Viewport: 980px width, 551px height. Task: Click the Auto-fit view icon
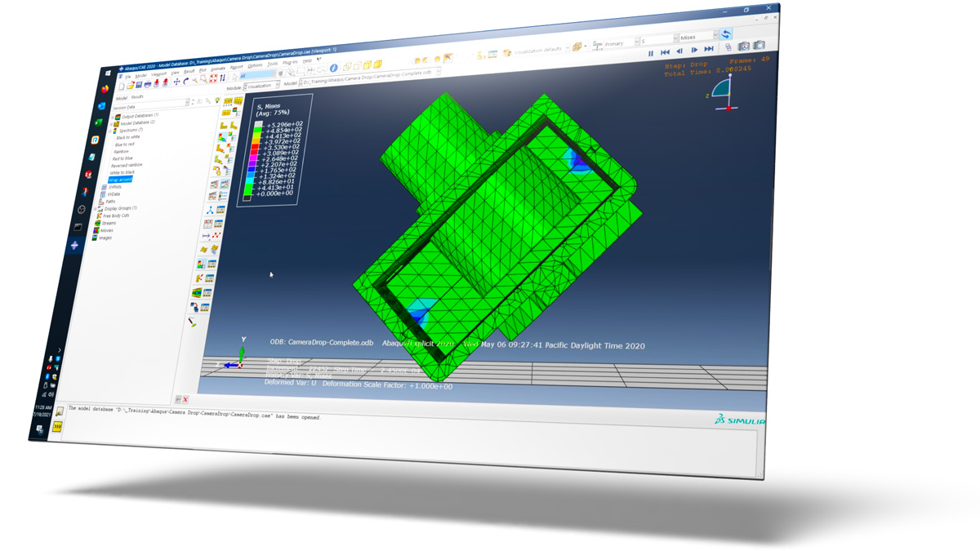click(213, 79)
